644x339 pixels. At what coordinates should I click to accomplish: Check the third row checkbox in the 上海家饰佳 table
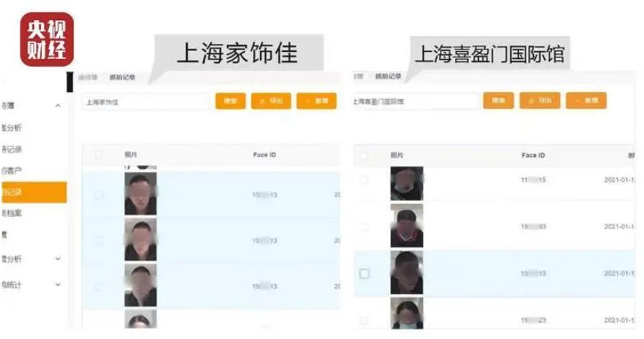(98, 286)
